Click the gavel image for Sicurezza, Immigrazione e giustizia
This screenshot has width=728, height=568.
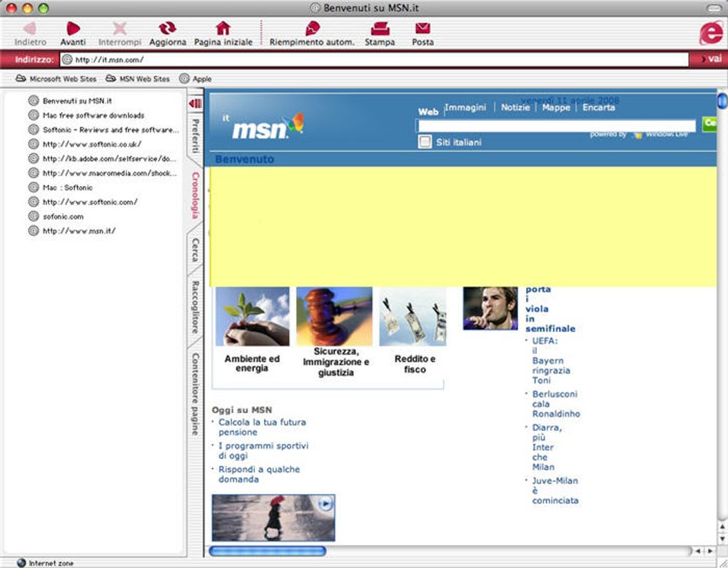tap(334, 316)
